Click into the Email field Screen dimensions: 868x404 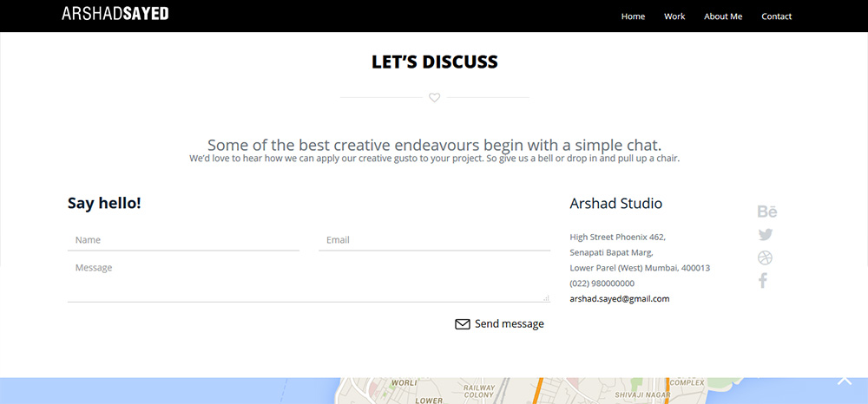point(434,240)
